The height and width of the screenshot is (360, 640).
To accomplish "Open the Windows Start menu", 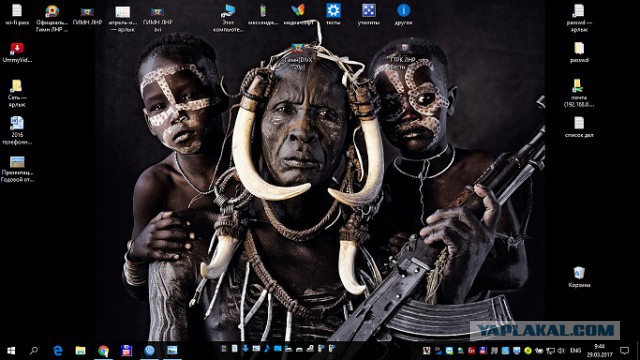I will (11, 350).
